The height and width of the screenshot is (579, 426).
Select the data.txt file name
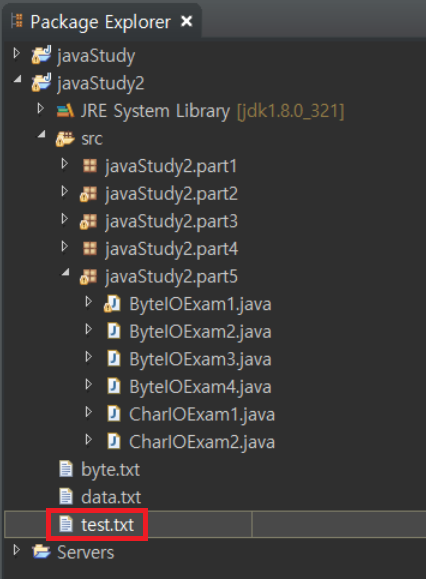pos(111,497)
